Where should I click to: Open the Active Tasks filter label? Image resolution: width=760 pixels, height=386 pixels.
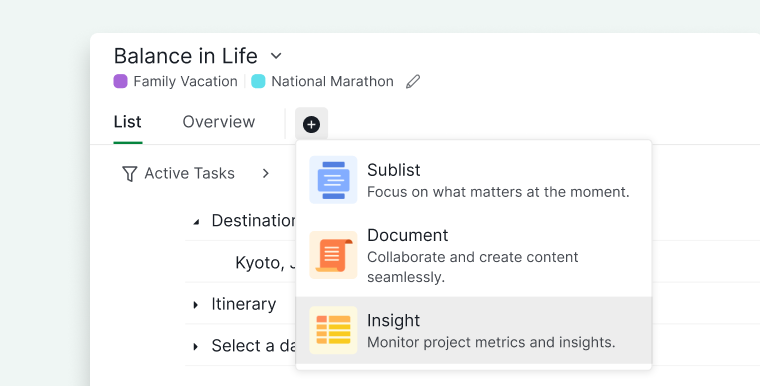tap(190, 173)
